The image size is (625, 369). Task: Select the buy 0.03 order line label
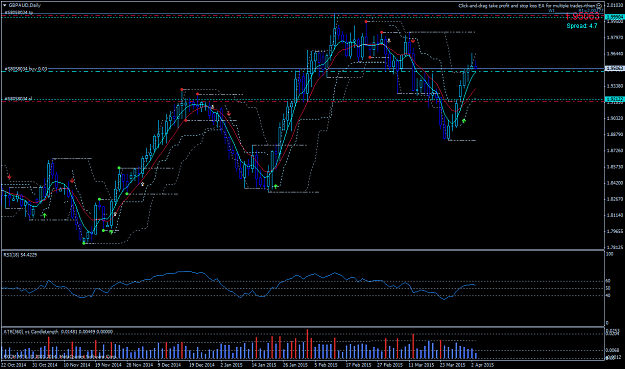click(x=26, y=69)
